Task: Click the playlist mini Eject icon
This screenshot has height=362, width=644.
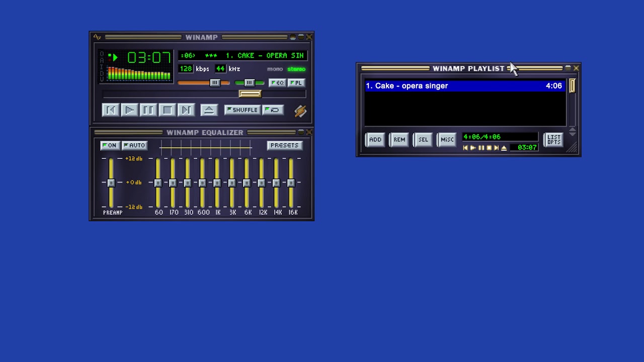Action: (x=504, y=148)
